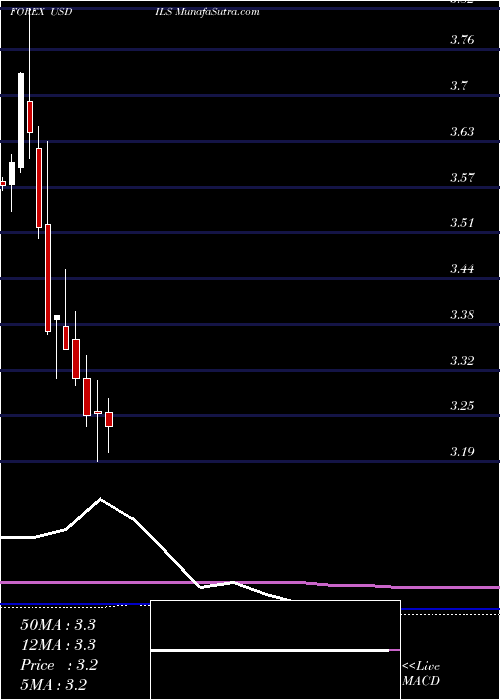Select the '5MA : 3.2' reading
This screenshot has height=700, width=500.
pos(53,684)
